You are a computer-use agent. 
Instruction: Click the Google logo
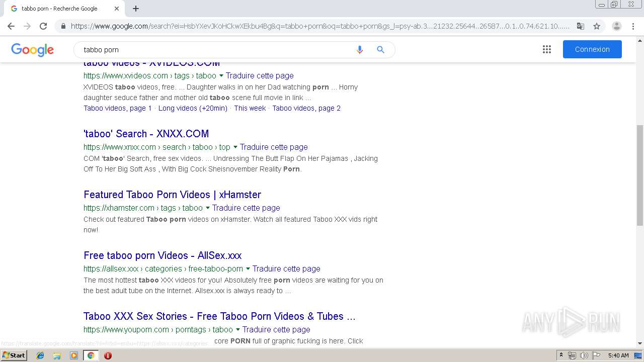(x=32, y=50)
